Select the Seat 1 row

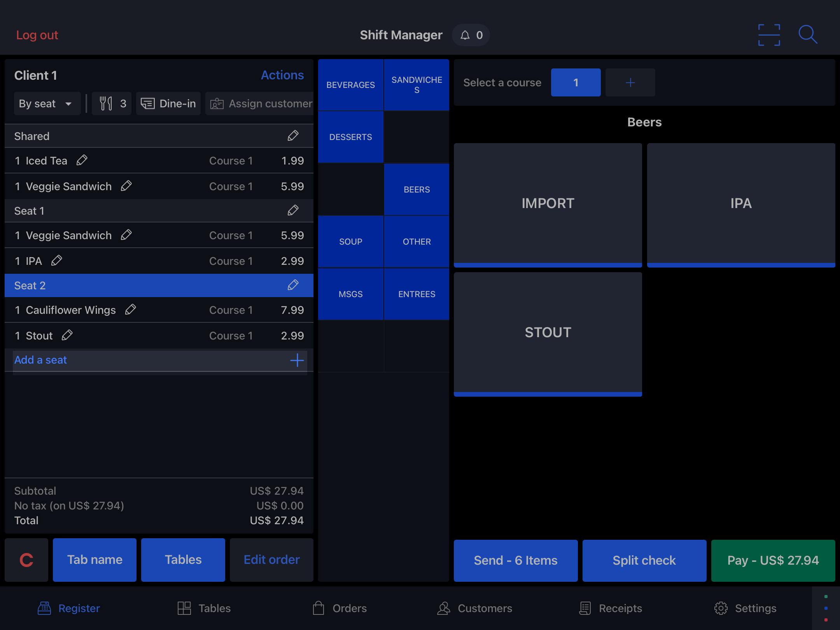(148, 211)
